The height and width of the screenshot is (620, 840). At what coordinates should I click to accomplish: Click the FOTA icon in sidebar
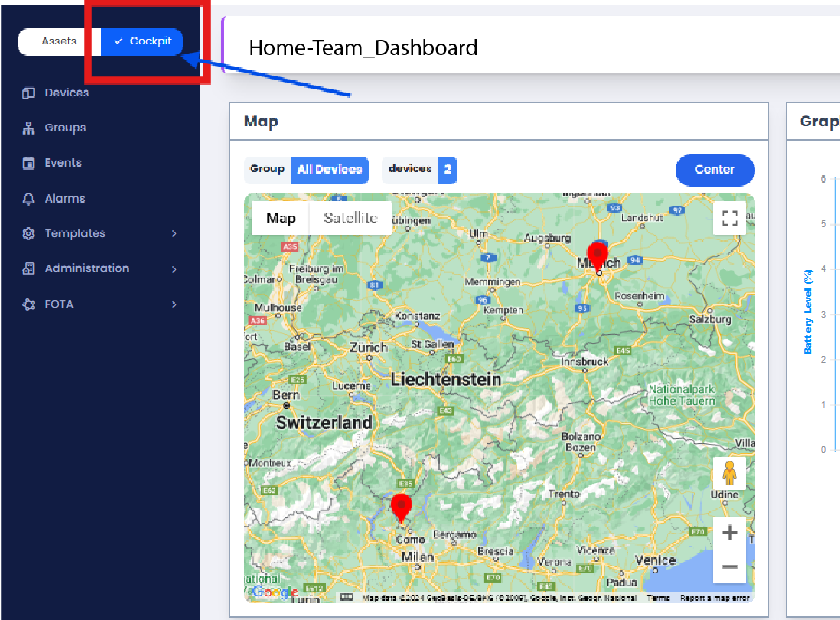(29, 304)
